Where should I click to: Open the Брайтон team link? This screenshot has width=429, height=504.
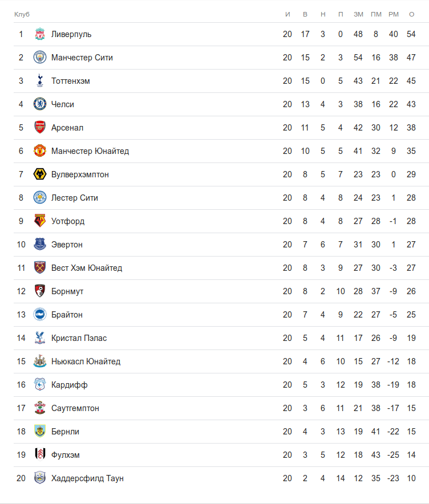point(67,315)
